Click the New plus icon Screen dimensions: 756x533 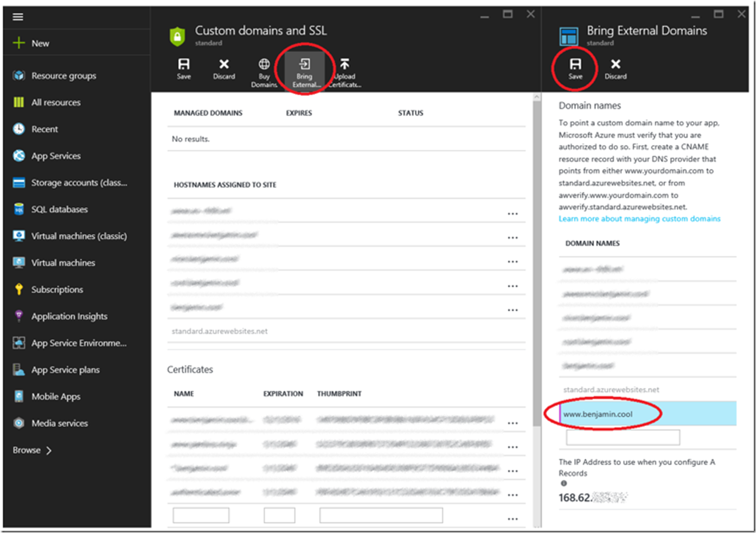19,43
